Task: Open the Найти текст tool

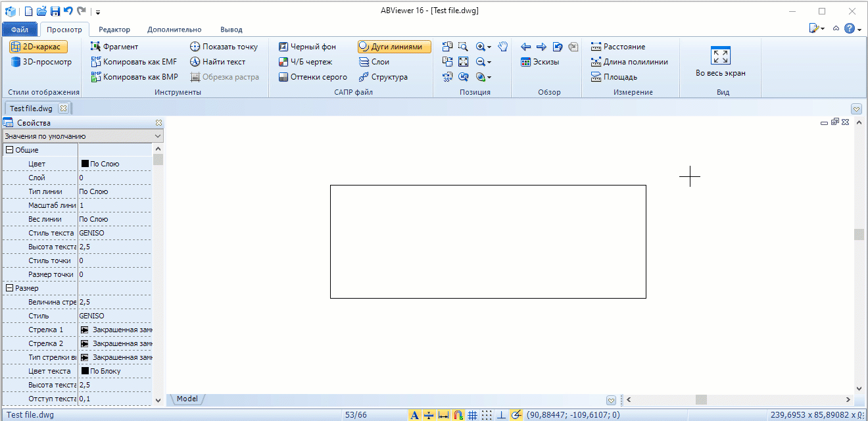Action: pos(218,62)
